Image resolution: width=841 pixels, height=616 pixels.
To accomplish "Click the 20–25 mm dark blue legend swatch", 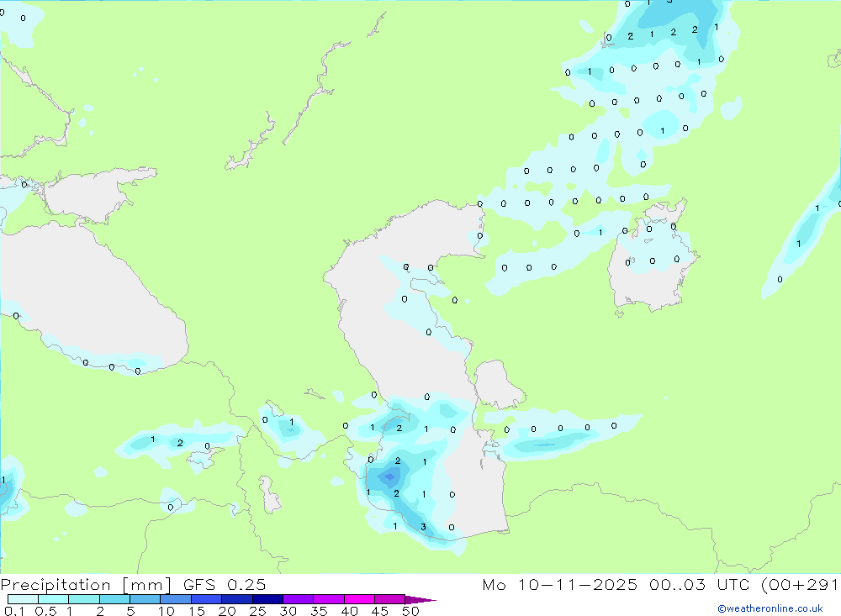I will [237, 599].
